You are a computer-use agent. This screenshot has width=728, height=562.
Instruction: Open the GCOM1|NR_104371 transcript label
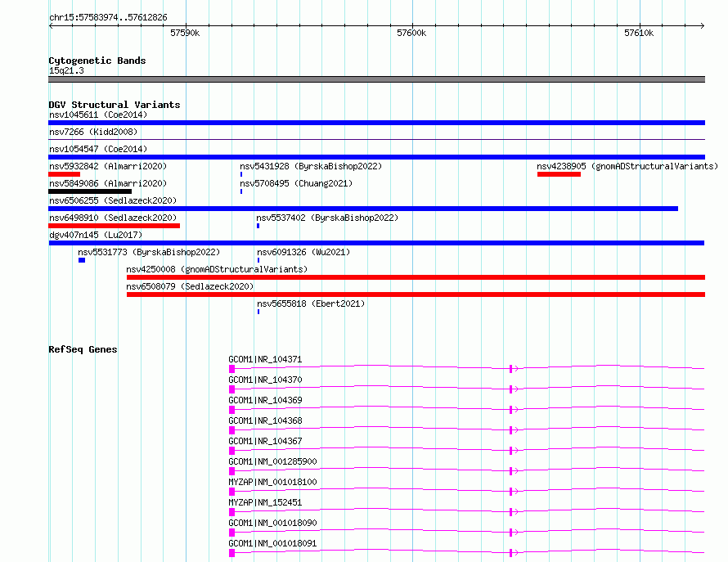pyautogui.click(x=265, y=359)
